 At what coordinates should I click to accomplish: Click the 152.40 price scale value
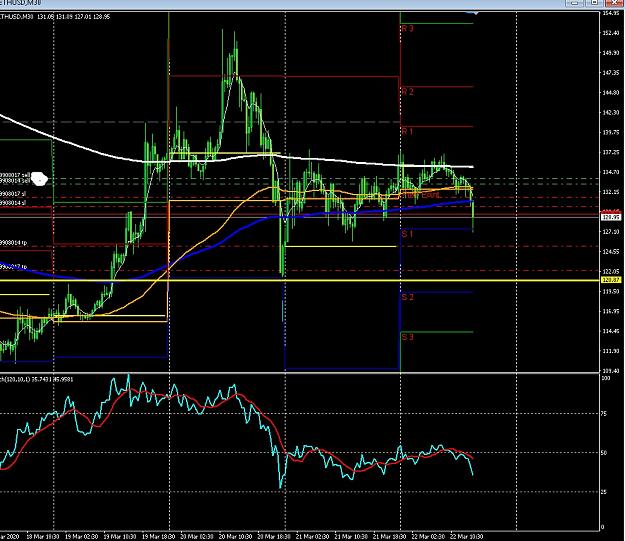(x=611, y=33)
